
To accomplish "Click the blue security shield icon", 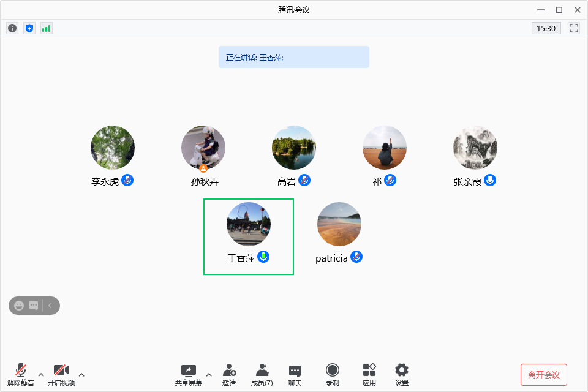I will pyautogui.click(x=29, y=28).
